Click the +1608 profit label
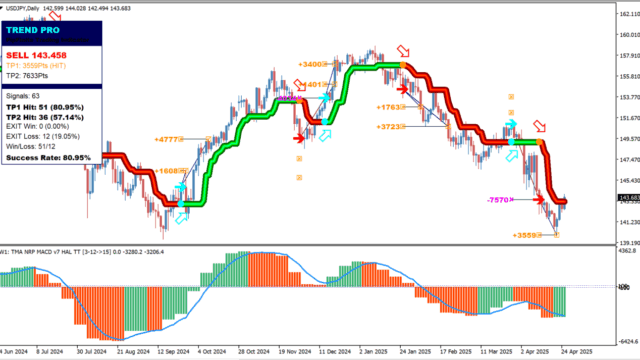The height and width of the screenshot is (360, 640). (x=166, y=171)
